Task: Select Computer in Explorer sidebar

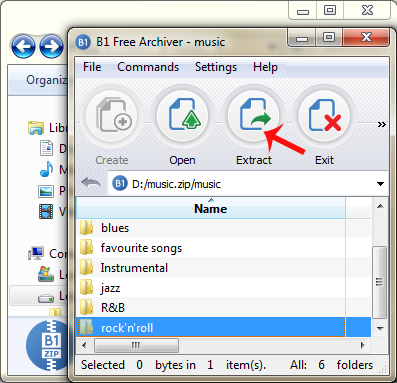Action: (x=48, y=254)
